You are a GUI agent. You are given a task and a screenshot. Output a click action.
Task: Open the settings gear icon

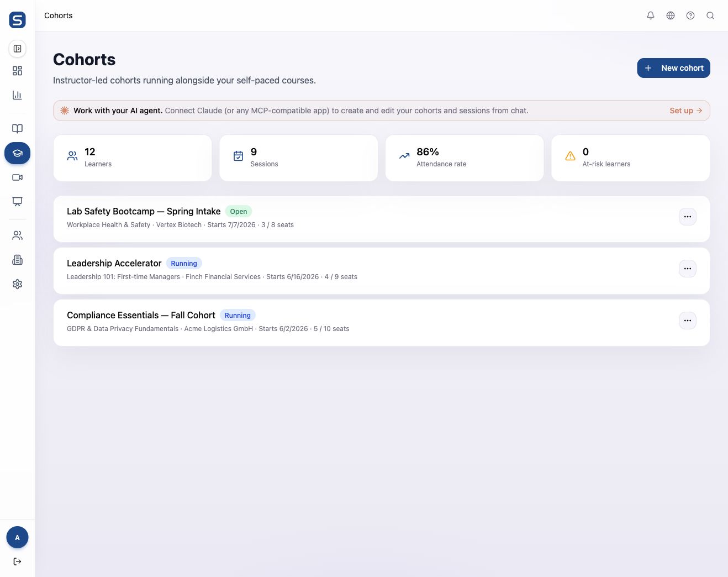coord(17,284)
